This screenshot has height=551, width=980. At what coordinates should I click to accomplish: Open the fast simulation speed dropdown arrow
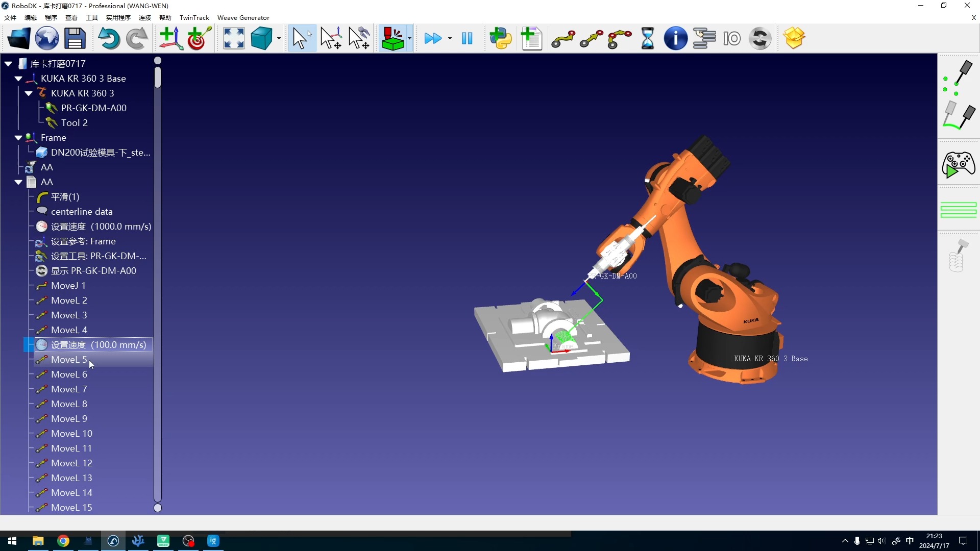click(x=450, y=38)
